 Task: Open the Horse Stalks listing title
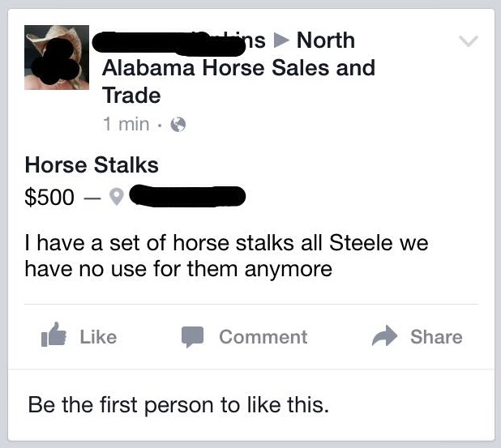point(92,165)
